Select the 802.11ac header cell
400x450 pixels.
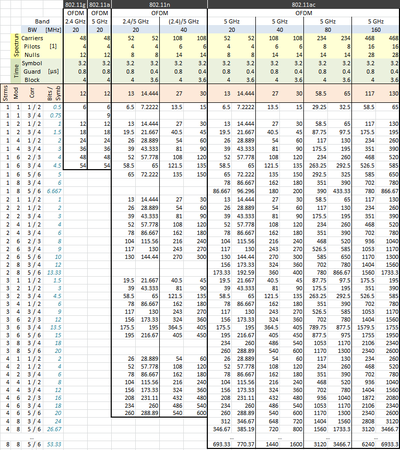(x=304, y=4)
